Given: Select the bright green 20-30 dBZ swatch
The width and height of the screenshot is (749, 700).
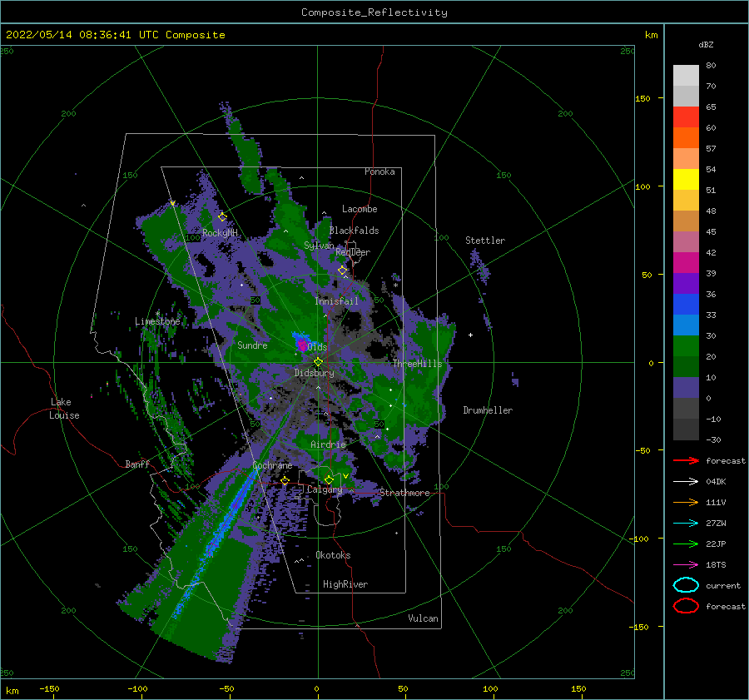Looking at the screenshot, I should (x=686, y=346).
